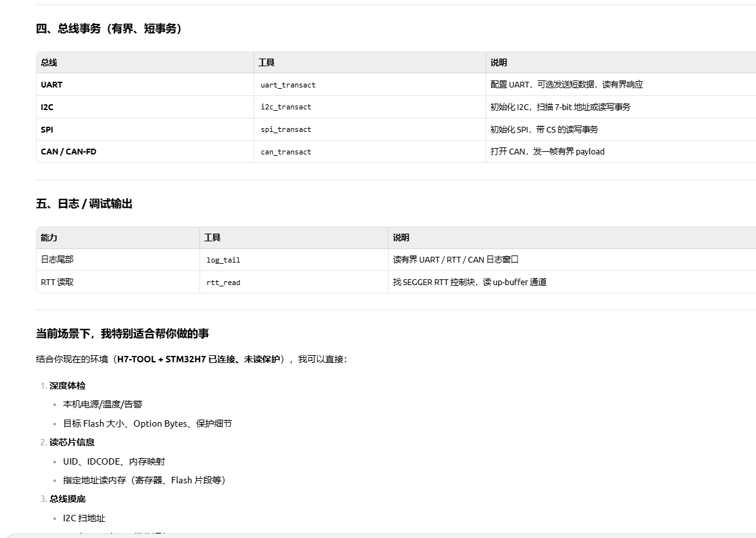Click the i2c_transact code cell
756x538 pixels.
(286, 107)
